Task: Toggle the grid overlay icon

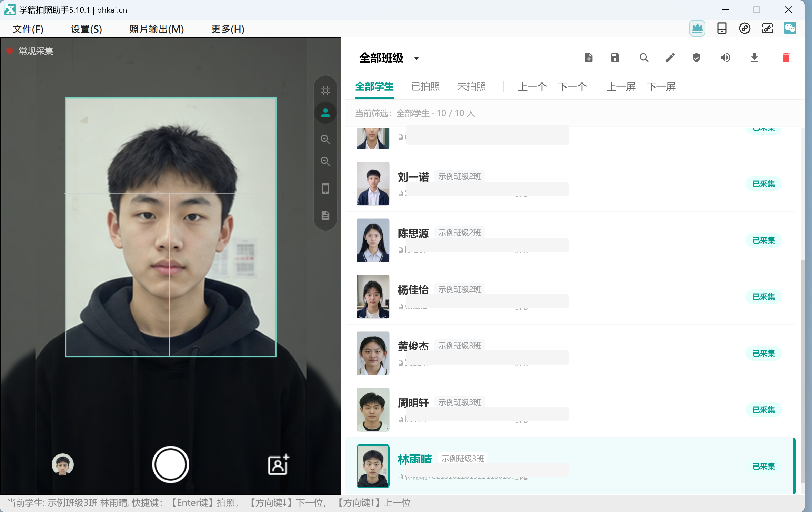Action: (325, 91)
